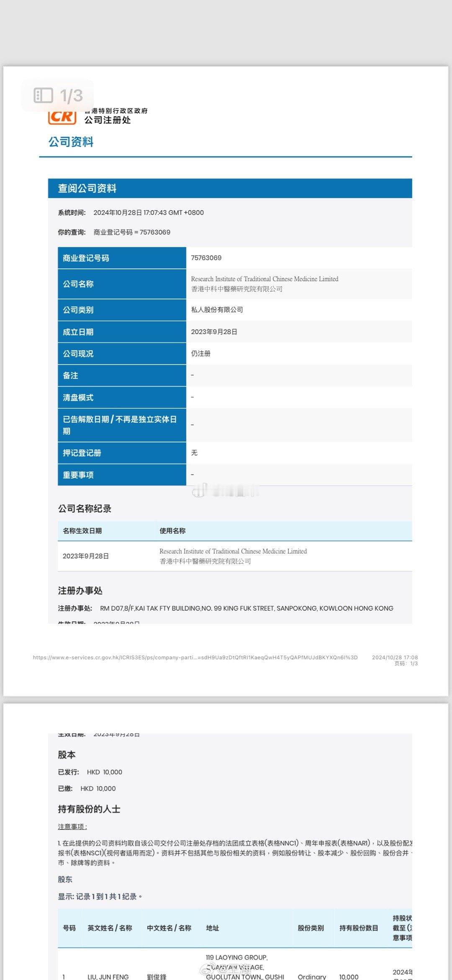This screenshot has height=980, width=452.
Task: Click the 押记登记册 table label cell
Action: pyautogui.click(x=122, y=453)
